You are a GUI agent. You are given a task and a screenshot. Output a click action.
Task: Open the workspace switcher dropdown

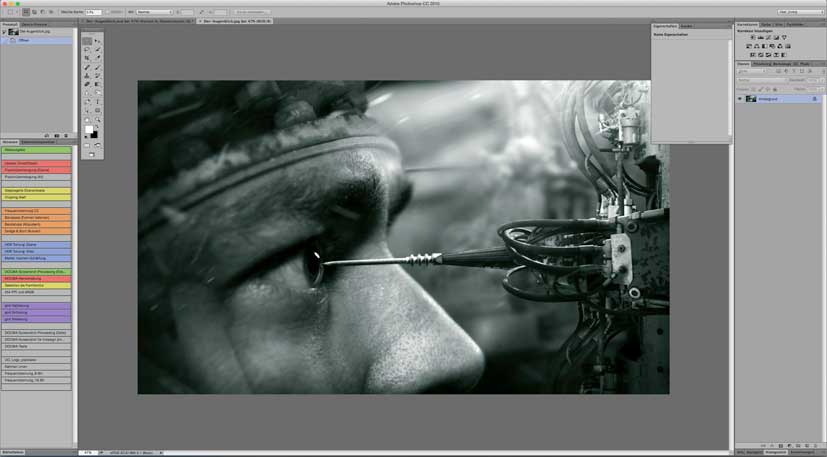click(x=801, y=12)
